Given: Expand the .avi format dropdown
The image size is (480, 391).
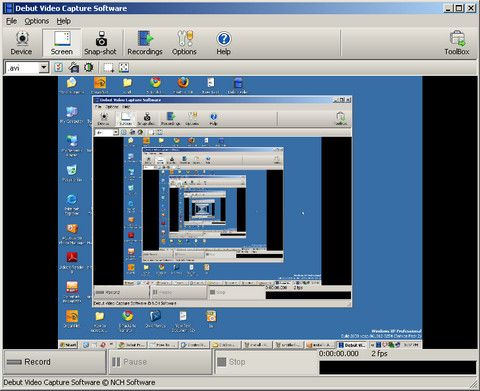Looking at the screenshot, I should [44, 68].
